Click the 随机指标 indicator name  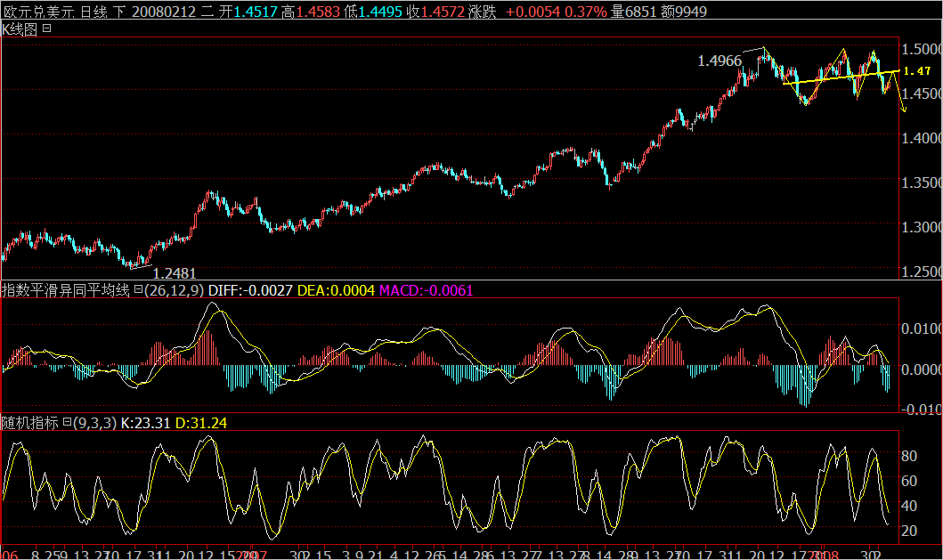point(30,423)
